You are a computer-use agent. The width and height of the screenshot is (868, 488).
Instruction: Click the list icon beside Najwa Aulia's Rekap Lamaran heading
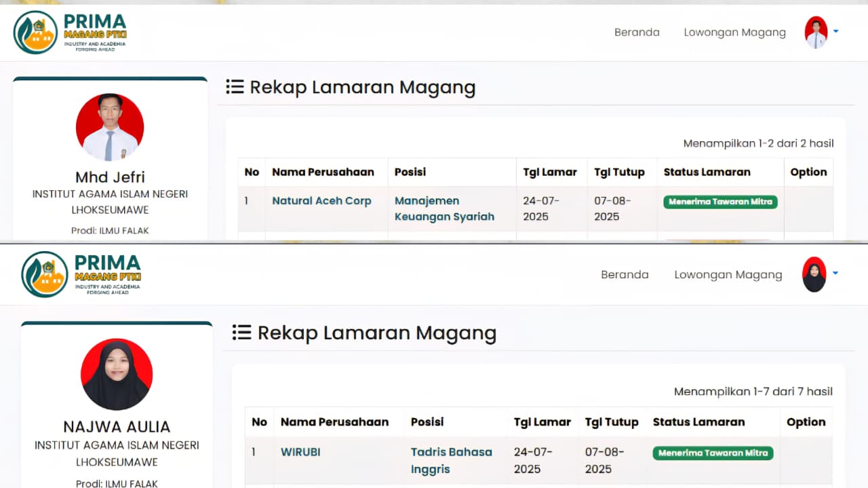coord(242,333)
